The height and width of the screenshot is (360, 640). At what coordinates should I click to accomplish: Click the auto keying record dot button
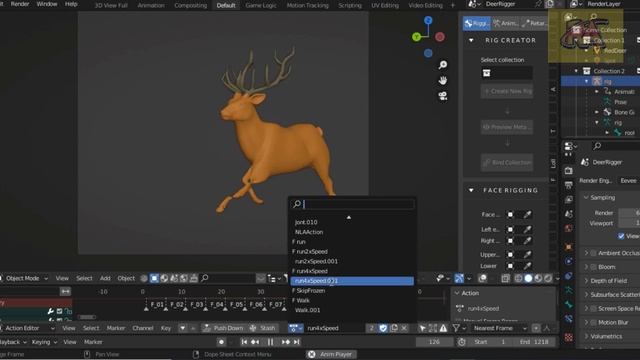pyautogui.click(x=221, y=342)
